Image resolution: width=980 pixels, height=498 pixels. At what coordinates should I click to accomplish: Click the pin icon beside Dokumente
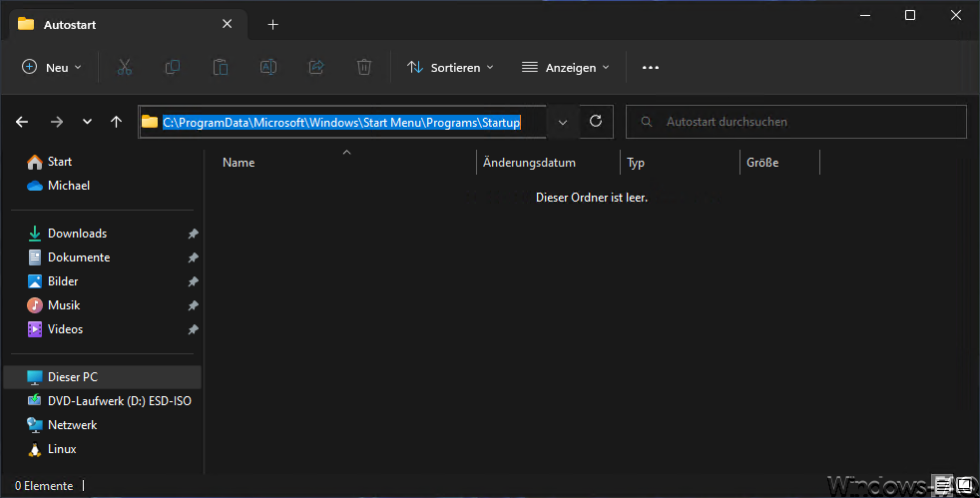pyautogui.click(x=194, y=257)
